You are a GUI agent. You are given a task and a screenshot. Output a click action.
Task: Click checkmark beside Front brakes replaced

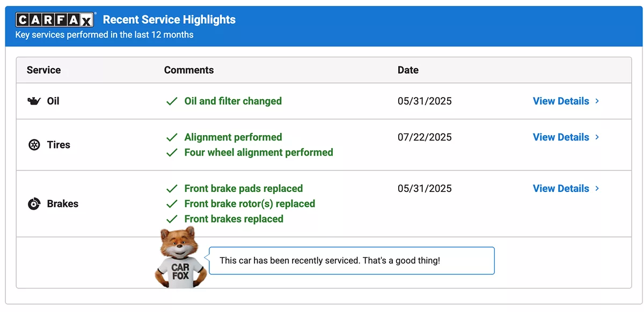click(x=172, y=219)
